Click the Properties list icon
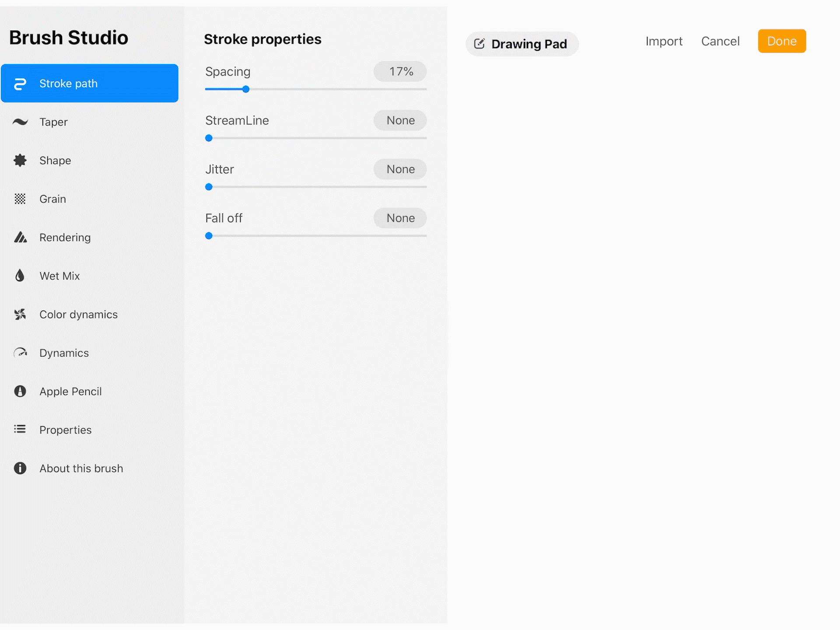The width and height of the screenshot is (840, 630). tap(20, 429)
